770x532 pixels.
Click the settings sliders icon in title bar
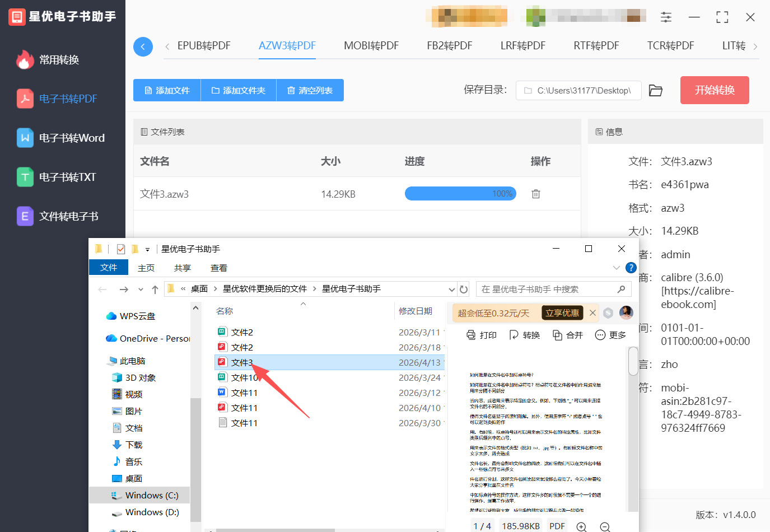tap(666, 17)
